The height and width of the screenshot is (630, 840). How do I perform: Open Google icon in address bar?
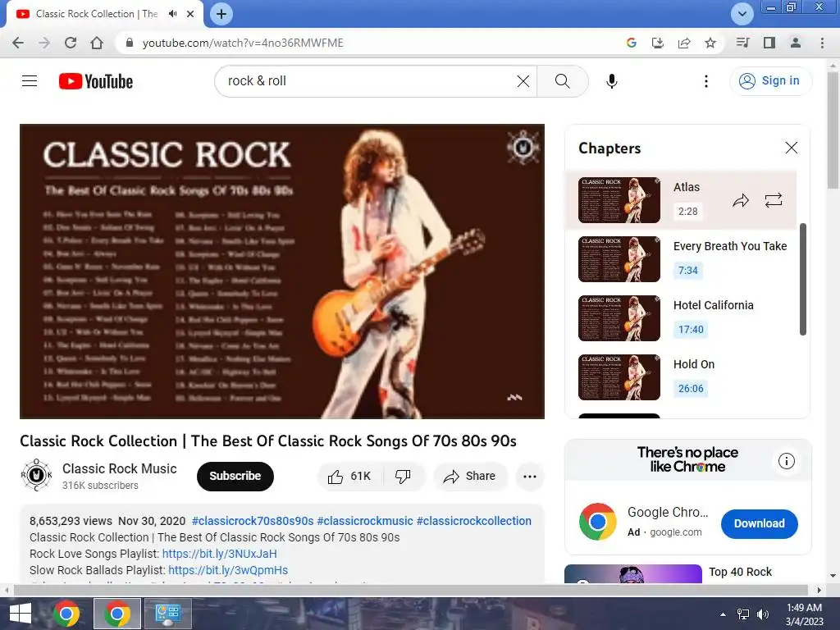pos(631,43)
